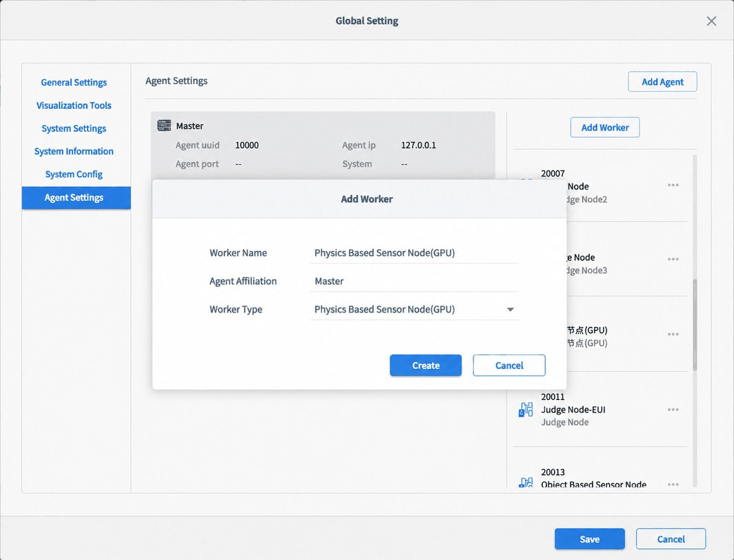Click the Agent Affiliation field showing Master
The image size is (734, 560).
pyautogui.click(x=414, y=281)
